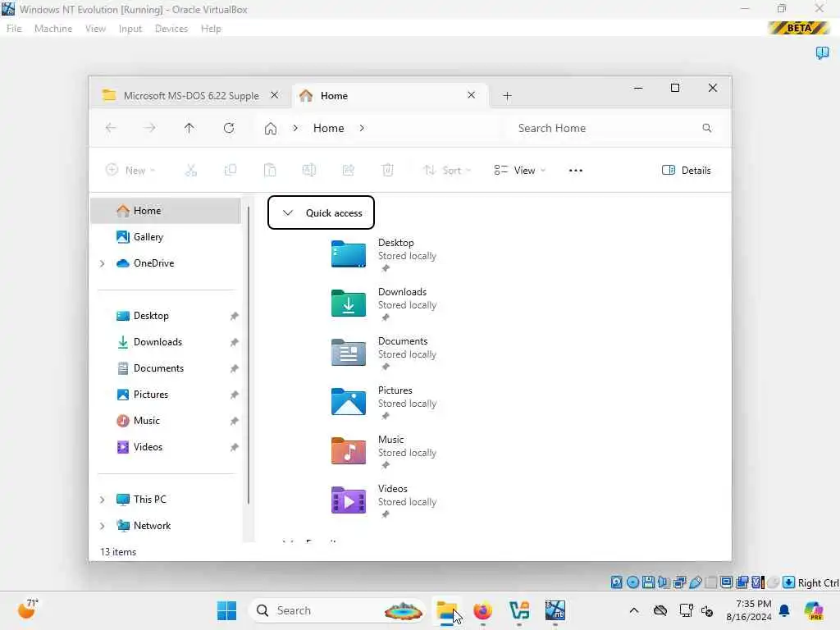
Task: Click the Cut toolbar icon
Action: tap(190, 171)
